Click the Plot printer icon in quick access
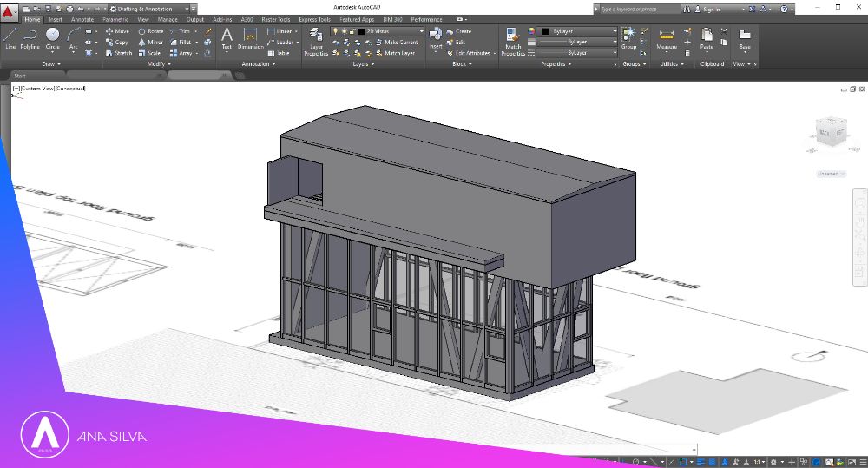868x468 pixels. [x=69, y=9]
